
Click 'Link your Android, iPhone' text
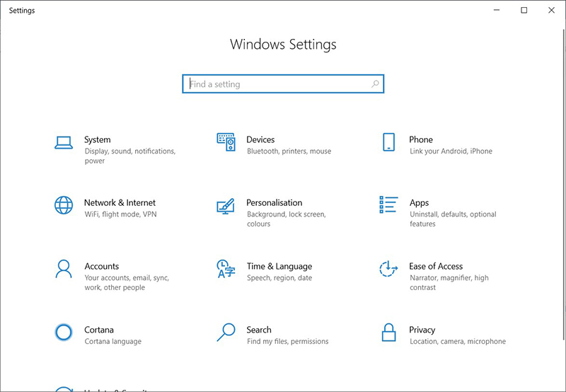coord(451,151)
